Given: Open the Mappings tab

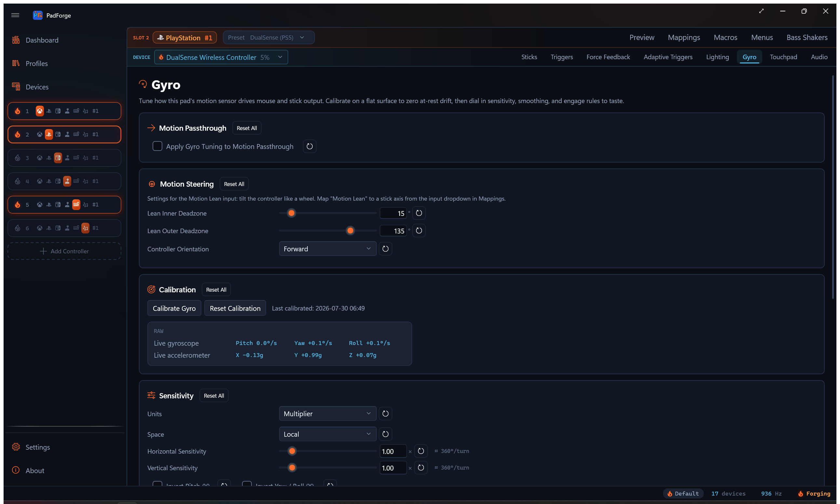Looking at the screenshot, I should pos(684,37).
